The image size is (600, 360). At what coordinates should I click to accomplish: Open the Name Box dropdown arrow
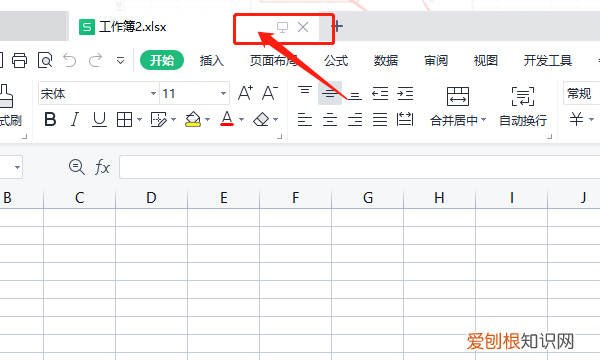tap(17, 167)
